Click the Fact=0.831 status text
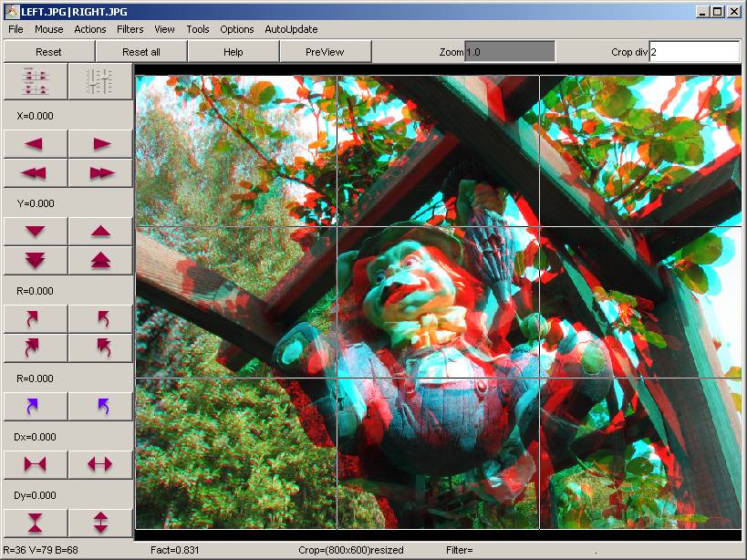 tap(174, 550)
